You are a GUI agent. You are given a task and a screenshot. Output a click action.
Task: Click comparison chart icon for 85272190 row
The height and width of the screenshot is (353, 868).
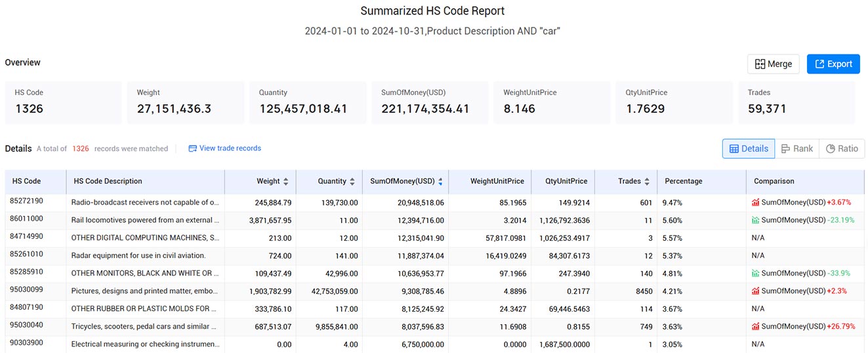756,203
